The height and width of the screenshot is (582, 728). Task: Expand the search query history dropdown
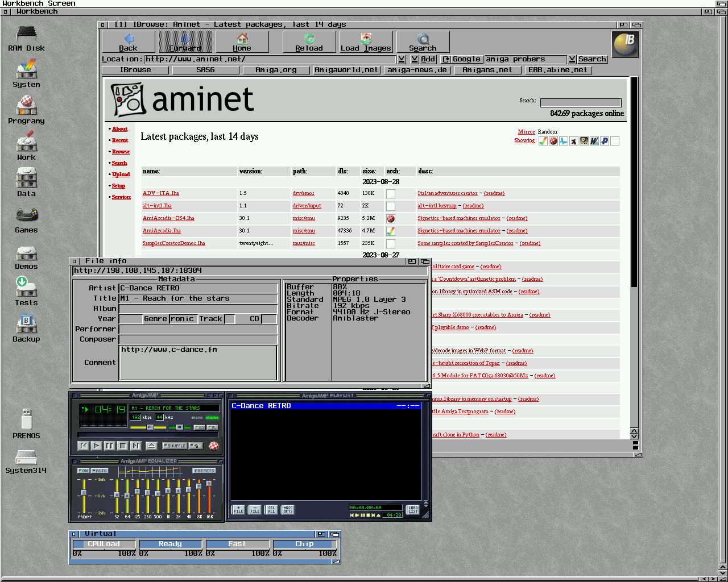[572, 59]
